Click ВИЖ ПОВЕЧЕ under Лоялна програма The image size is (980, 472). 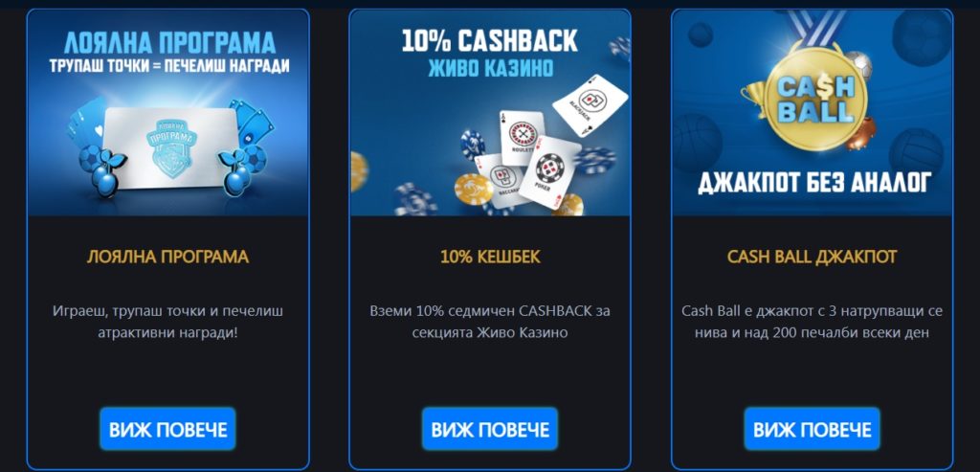coord(167,429)
